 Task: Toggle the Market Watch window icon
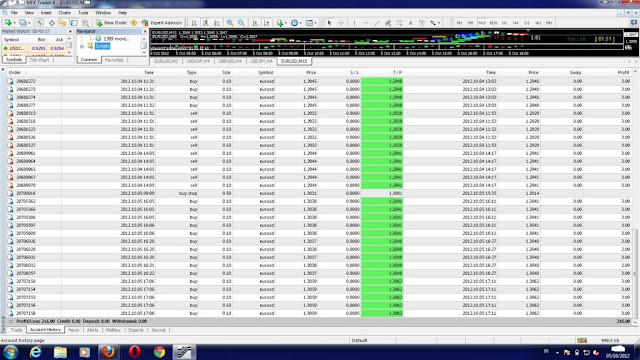pyautogui.click(x=40, y=23)
